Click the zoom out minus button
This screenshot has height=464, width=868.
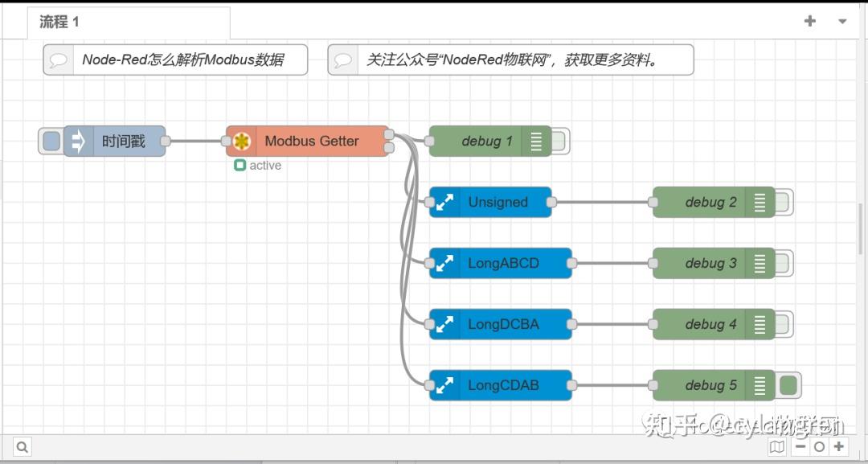point(800,446)
